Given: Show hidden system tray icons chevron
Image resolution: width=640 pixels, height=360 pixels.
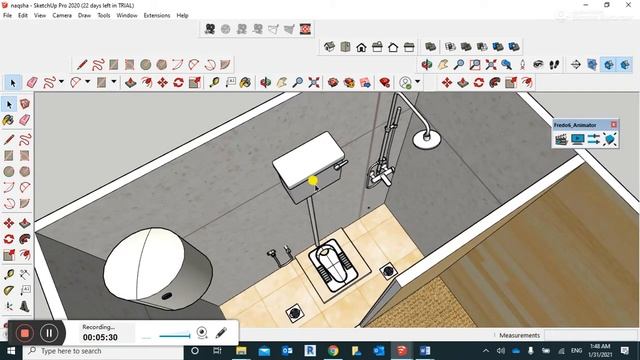Looking at the screenshot, I should [486, 351].
